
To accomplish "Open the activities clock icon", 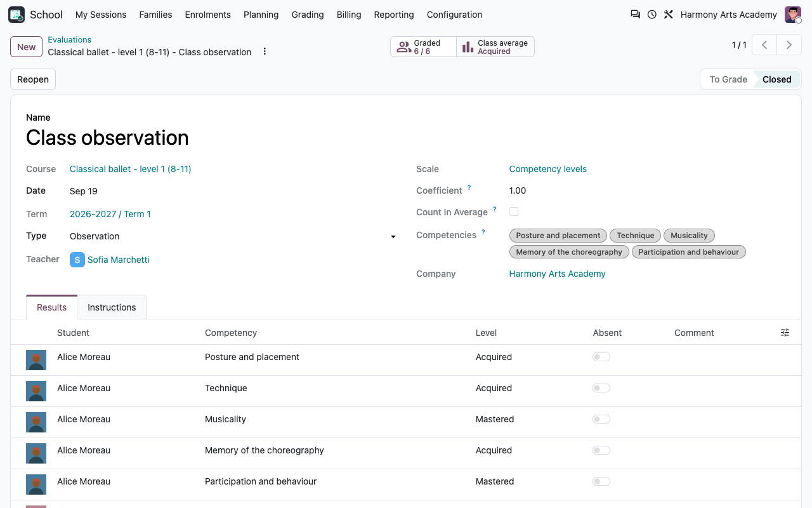I will coord(652,15).
